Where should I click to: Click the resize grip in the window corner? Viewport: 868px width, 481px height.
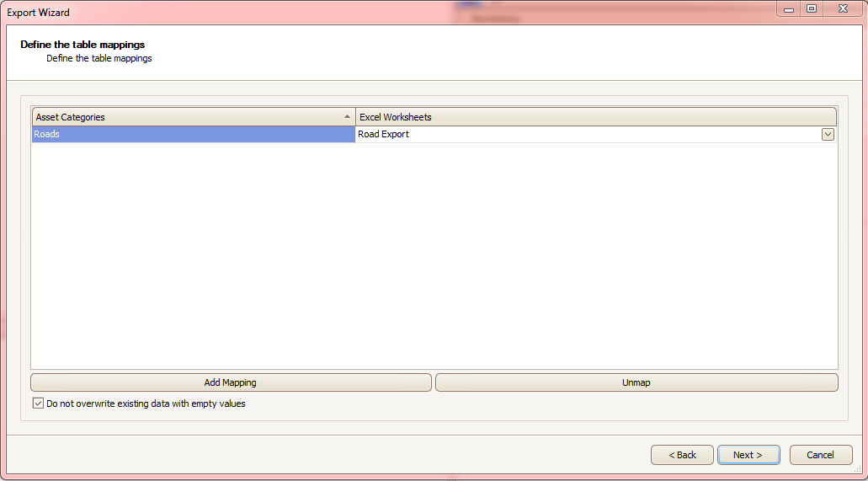click(858, 470)
